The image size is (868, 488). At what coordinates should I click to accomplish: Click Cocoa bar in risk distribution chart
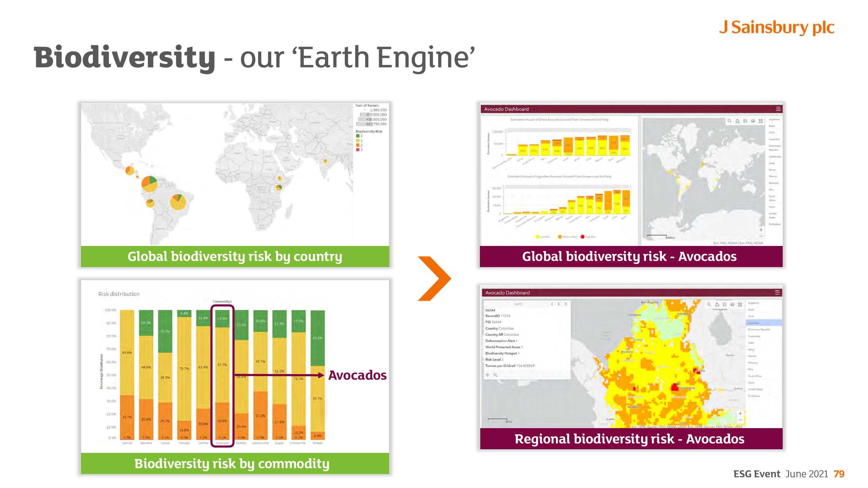click(x=165, y=375)
